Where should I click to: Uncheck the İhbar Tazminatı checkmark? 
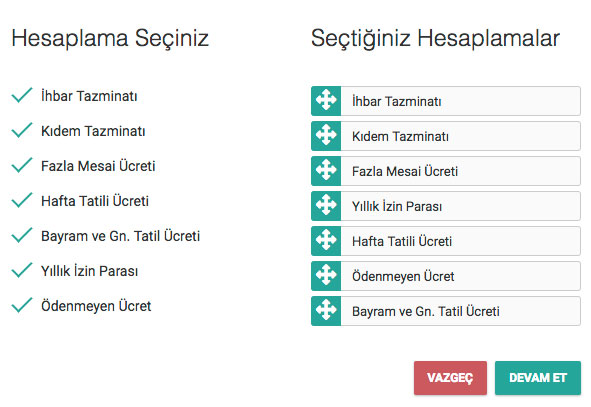pyautogui.click(x=22, y=95)
